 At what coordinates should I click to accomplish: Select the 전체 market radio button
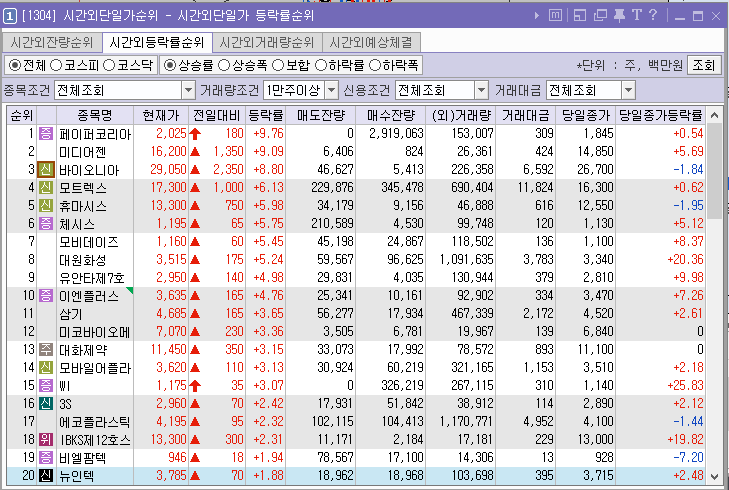click(15, 65)
